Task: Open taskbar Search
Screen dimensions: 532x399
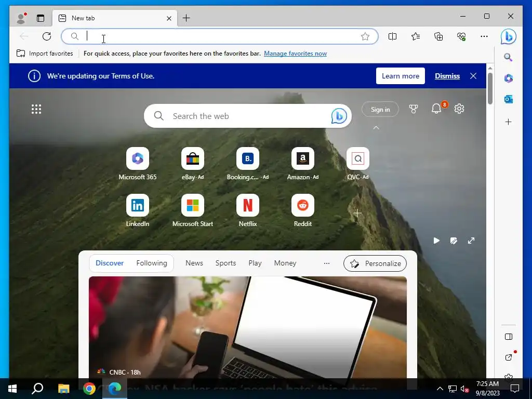Action: click(37, 389)
